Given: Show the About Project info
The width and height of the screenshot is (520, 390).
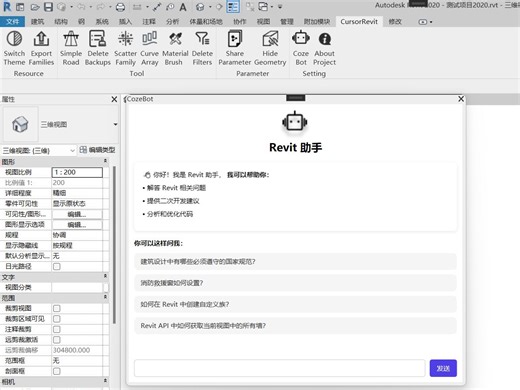Looking at the screenshot, I should coord(324,48).
